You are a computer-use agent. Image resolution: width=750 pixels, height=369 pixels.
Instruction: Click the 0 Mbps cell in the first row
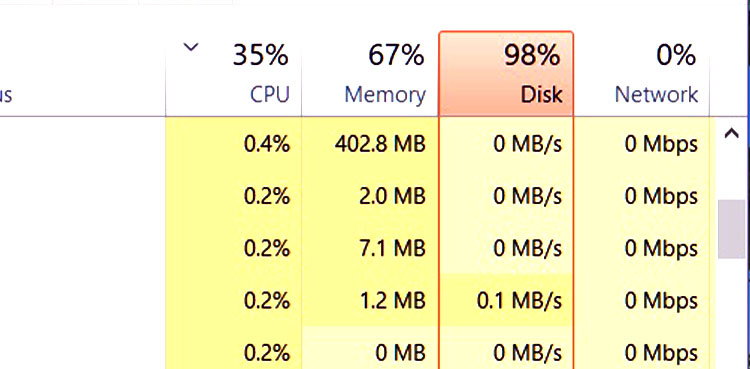tap(661, 144)
